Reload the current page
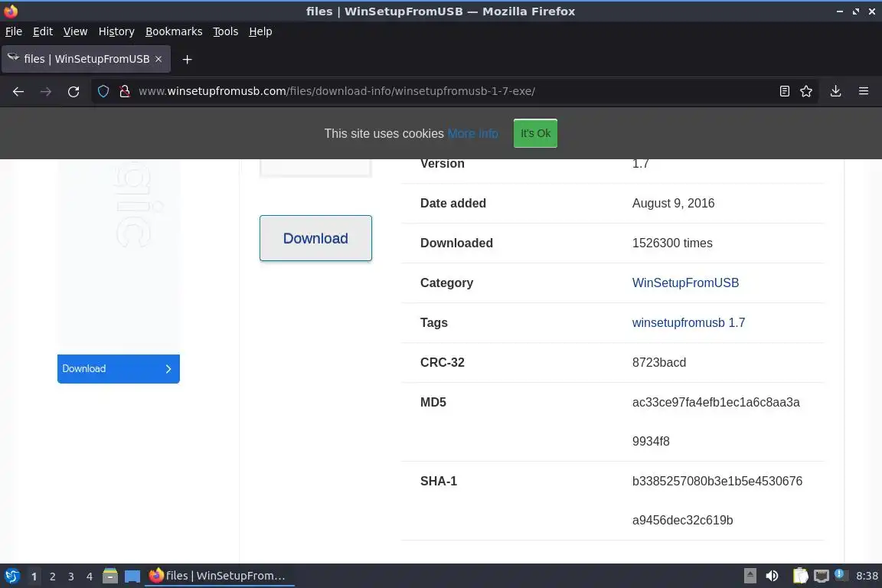Screen dimensions: 882x588 [73, 91]
